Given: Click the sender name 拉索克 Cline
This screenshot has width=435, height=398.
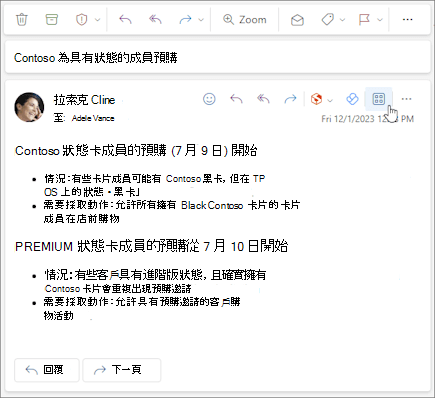Looking at the screenshot, I should point(84,100).
